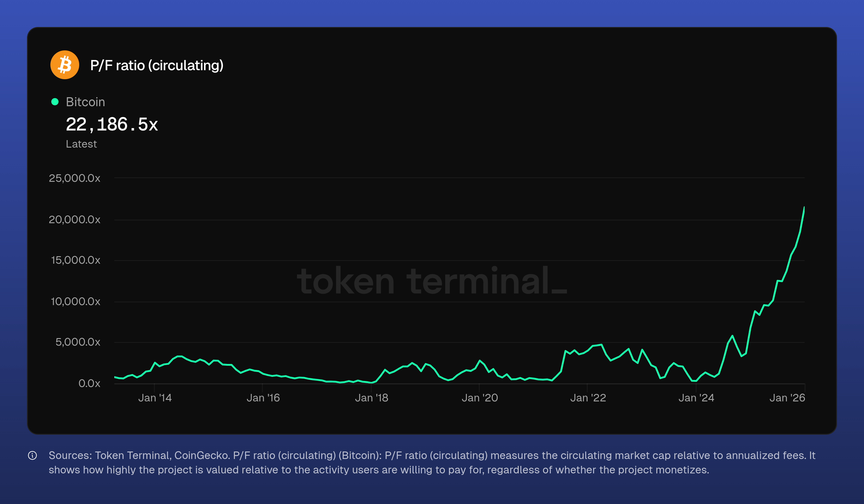
Task: Expand the P/F ratio (circulating) title
Action: coord(157,64)
